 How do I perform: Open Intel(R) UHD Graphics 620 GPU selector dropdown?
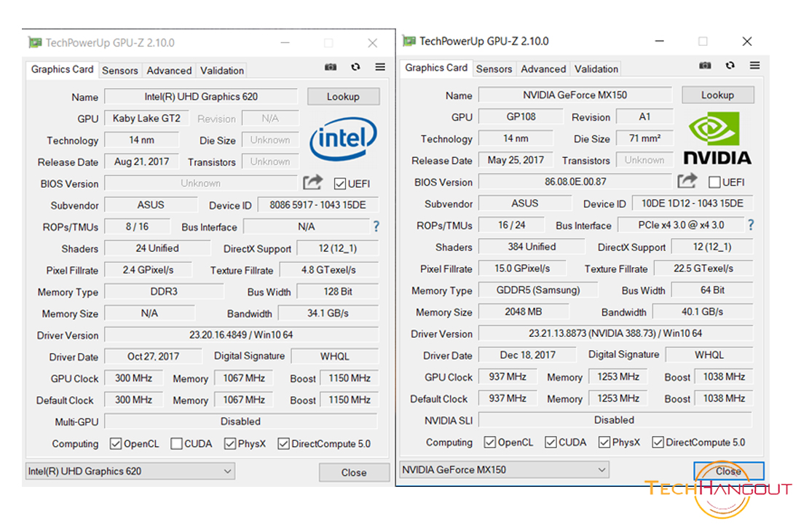[x=130, y=472]
